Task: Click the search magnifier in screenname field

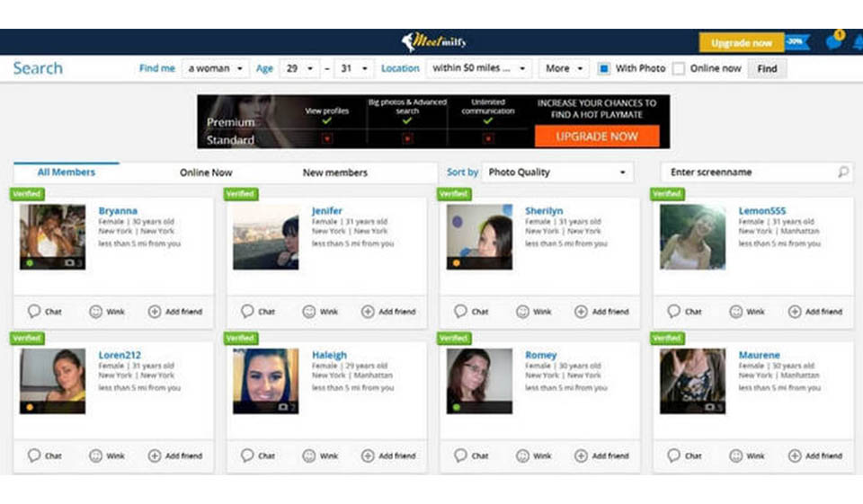Action: [x=842, y=172]
